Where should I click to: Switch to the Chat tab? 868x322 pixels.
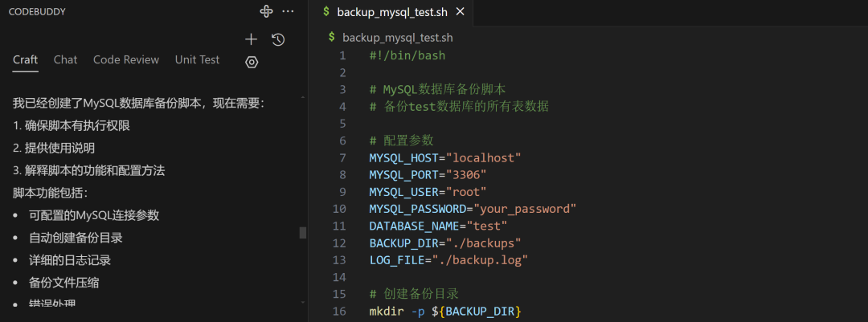tap(66, 60)
